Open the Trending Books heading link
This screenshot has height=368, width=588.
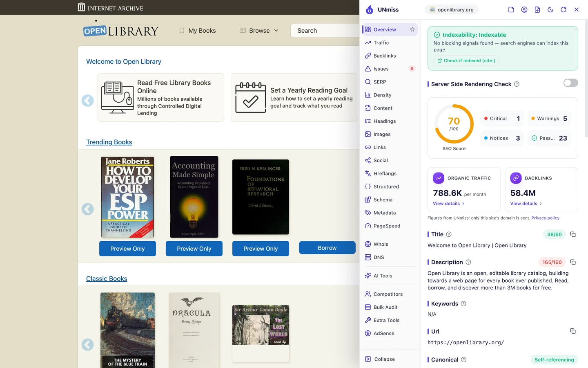click(109, 142)
